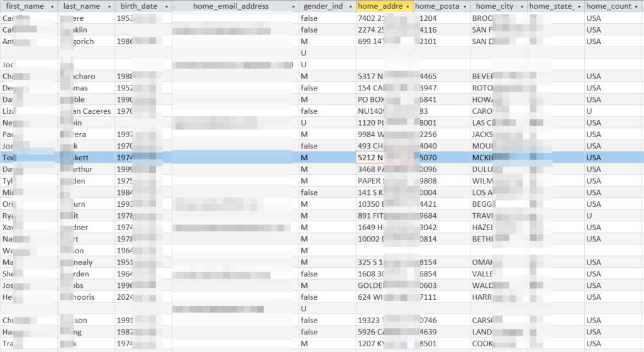Expand the gender_ind column filter arrow
The height and width of the screenshot is (352, 644).
(x=350, y=6)
